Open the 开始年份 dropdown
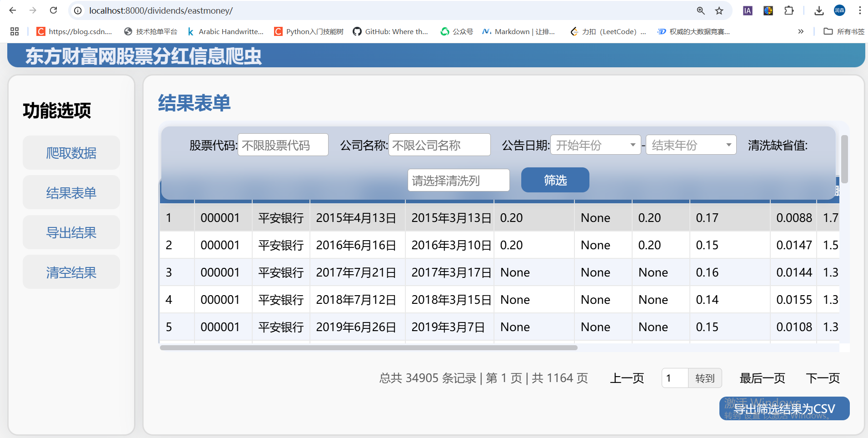 (595, 145)
